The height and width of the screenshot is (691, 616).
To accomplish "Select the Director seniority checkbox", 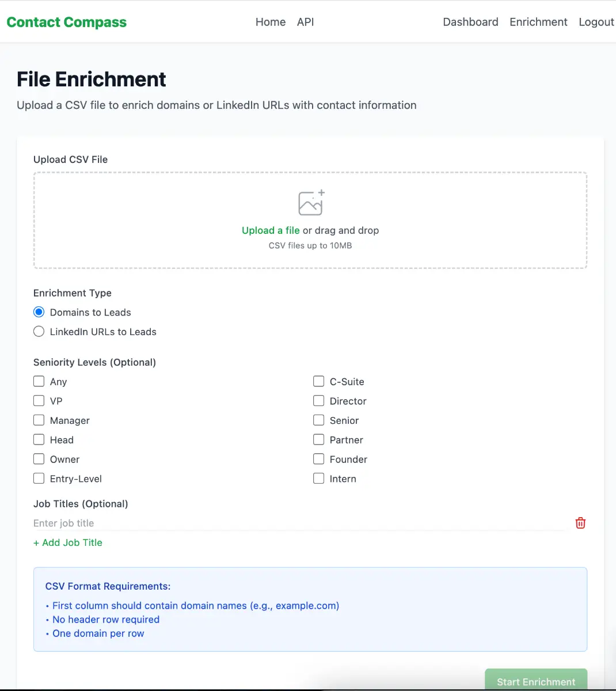I will 319,401.
